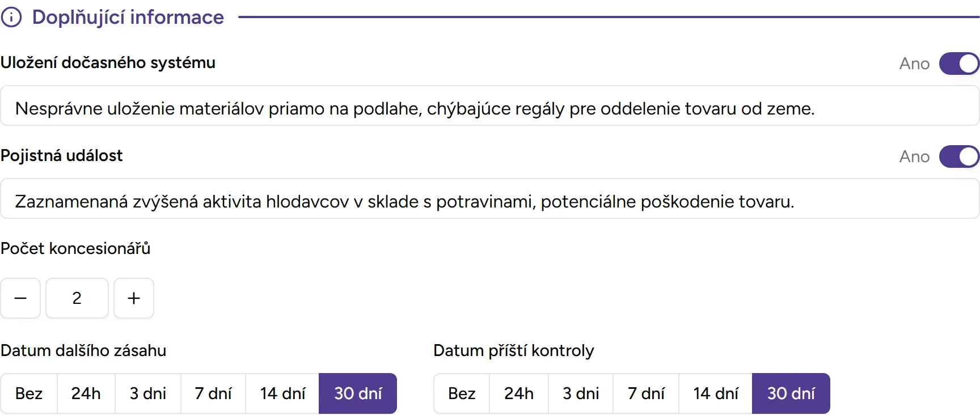Decrease Počet koncesionářů with the minus button

tap(20, 298)
